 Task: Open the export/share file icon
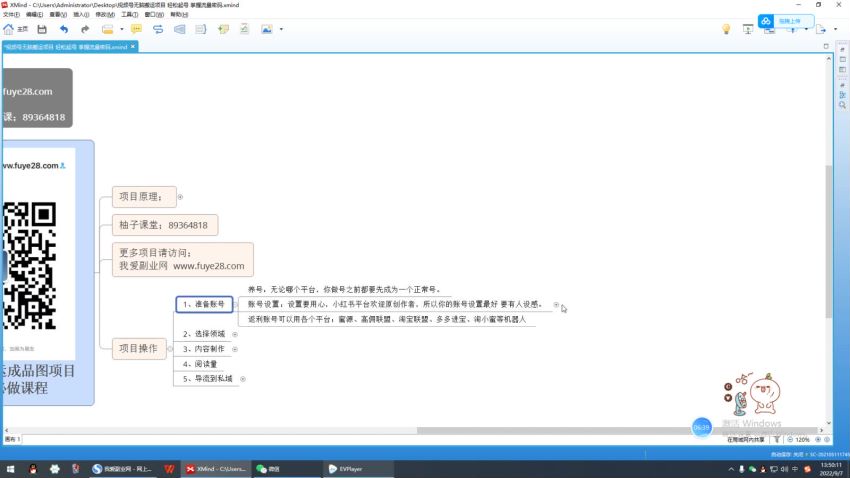[821, 29]
